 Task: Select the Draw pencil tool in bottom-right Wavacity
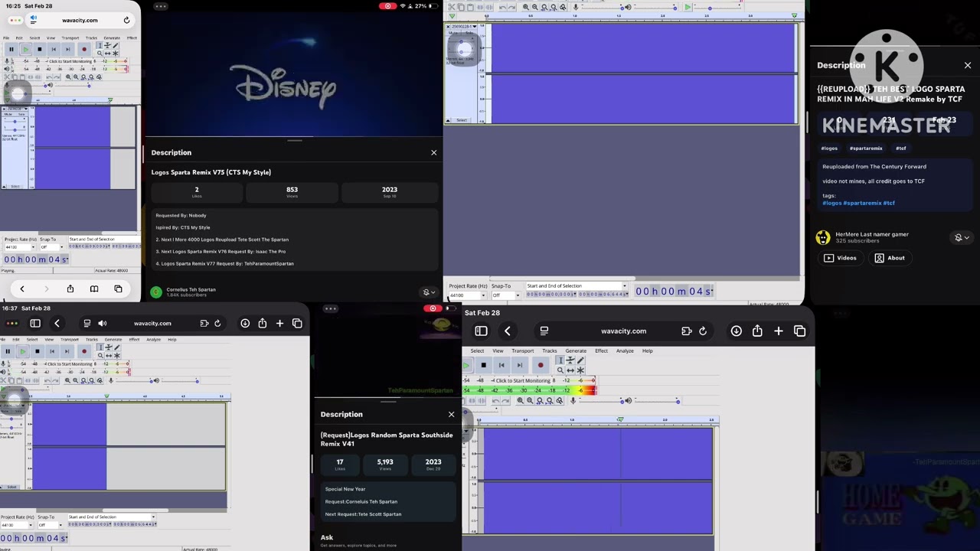580,360
